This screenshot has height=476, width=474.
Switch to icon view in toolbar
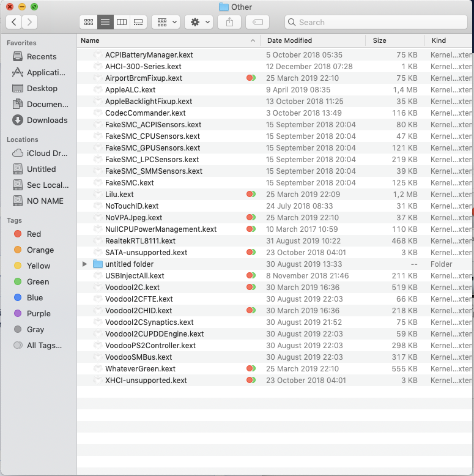(89, 22)
